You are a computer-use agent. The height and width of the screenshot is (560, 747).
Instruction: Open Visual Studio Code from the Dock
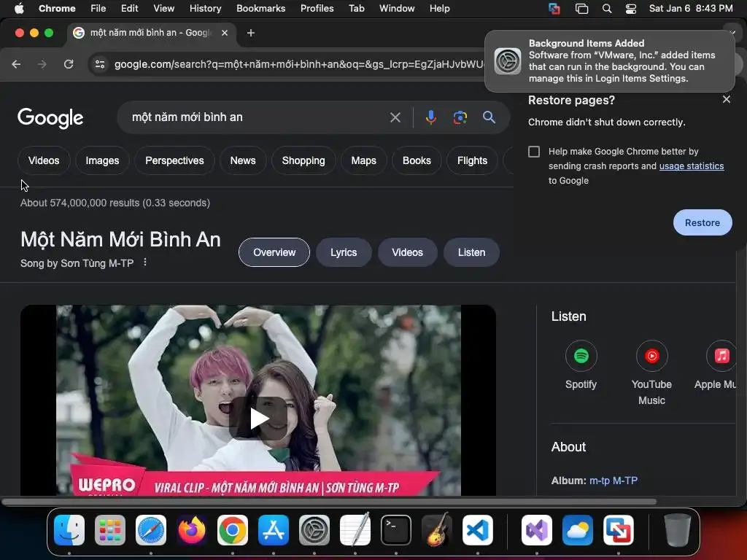pos(477,530)
